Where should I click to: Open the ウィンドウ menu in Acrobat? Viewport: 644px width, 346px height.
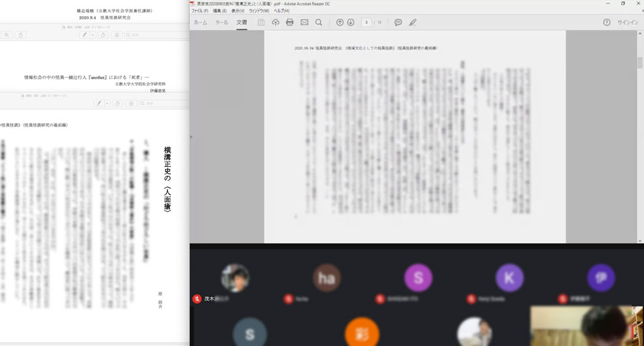pos(259,11)
